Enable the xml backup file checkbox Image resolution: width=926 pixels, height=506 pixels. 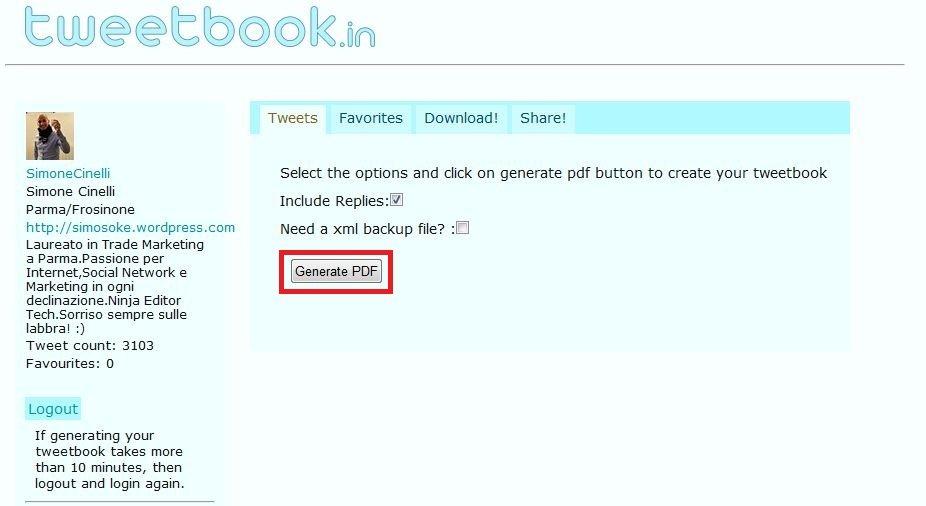pyautogui.click(x=462, y=228)
